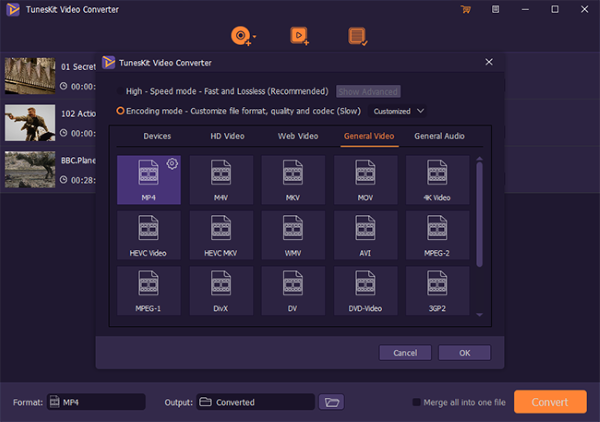Open the shopping cart purchase icon
Image resolution: width=600 pixels, height=422 pixels.
[x=466, y=9]
